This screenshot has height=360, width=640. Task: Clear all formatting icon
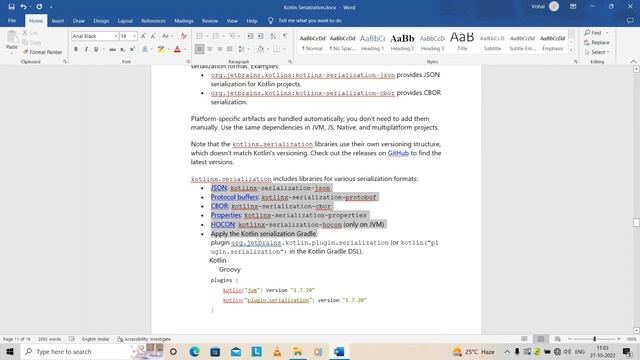[x=184, y=36]
